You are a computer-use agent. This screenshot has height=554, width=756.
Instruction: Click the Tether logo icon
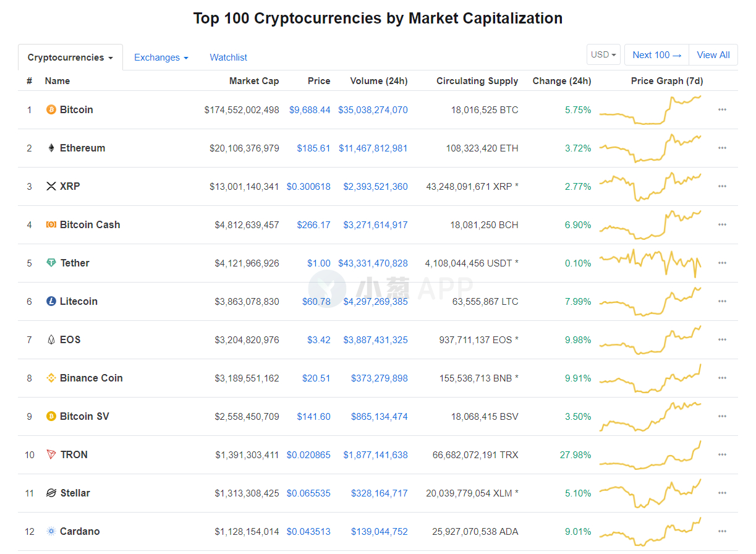coord(51,263)
